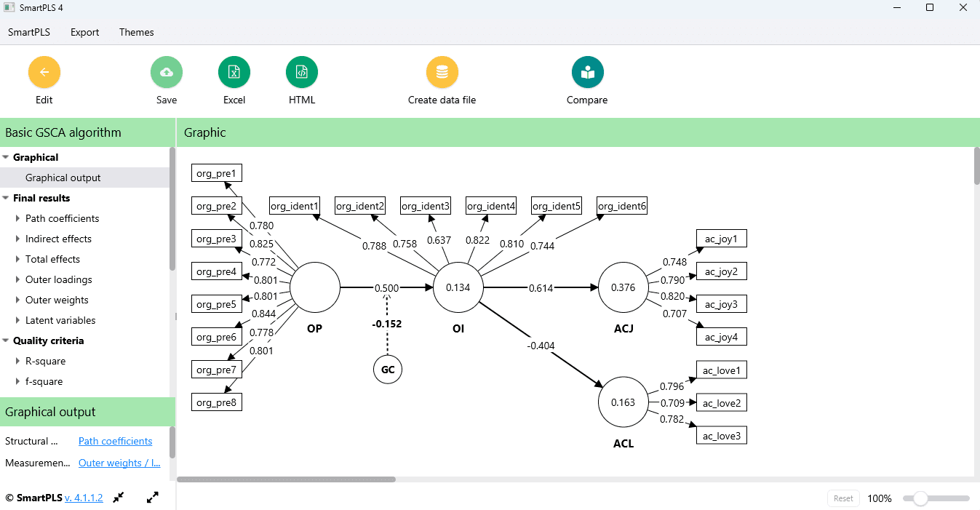Click the ac_love3 indicator box

pyautogui.click(x=721, y=436)
